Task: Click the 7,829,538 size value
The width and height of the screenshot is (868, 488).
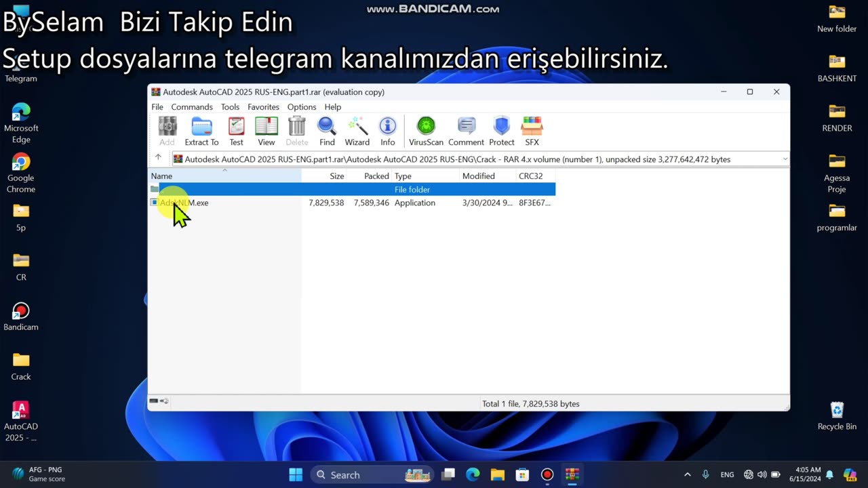Action: (x=326, y=203)
